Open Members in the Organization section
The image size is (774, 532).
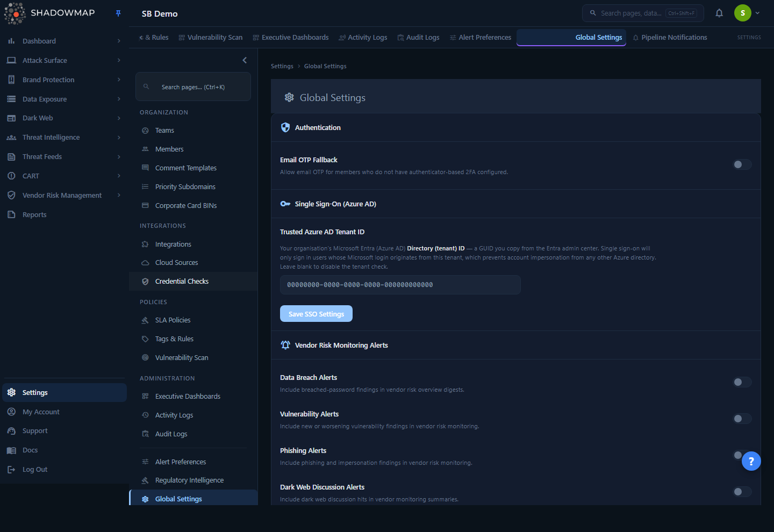pyautogui.click(x=193, y=149)
